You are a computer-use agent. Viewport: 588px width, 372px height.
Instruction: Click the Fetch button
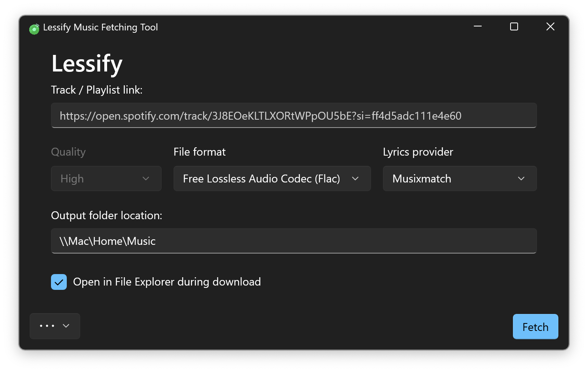[535, 327]
